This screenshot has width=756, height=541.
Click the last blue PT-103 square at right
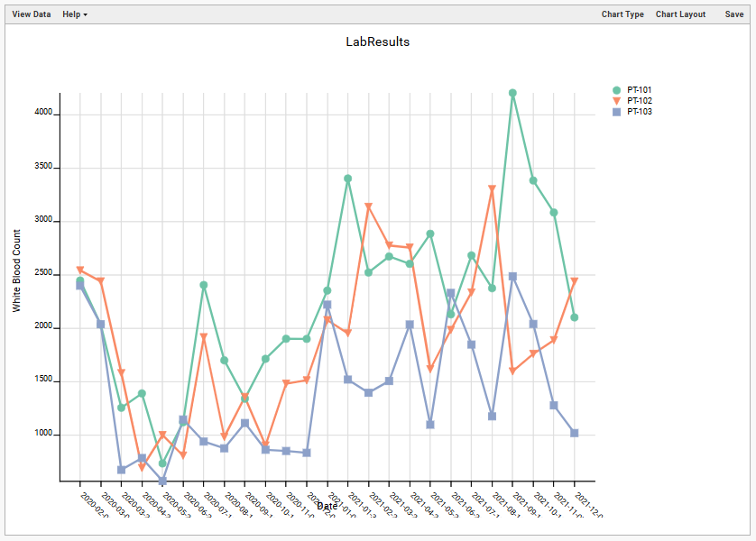pyautogui.click(x=574, y=433)
